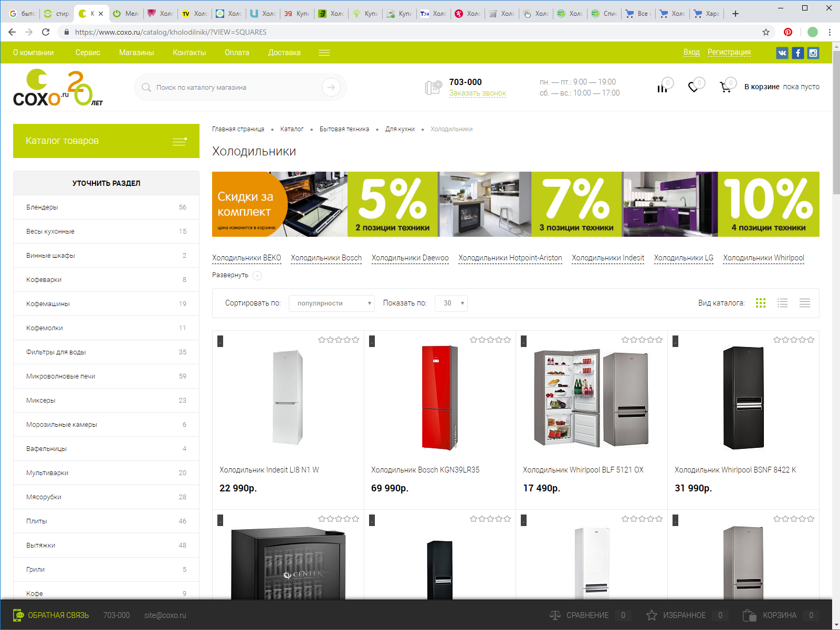This screenshot has width=840, height=630.
Task: Go back to previous page
Action: pyautogui.click(x=12, y=32)
